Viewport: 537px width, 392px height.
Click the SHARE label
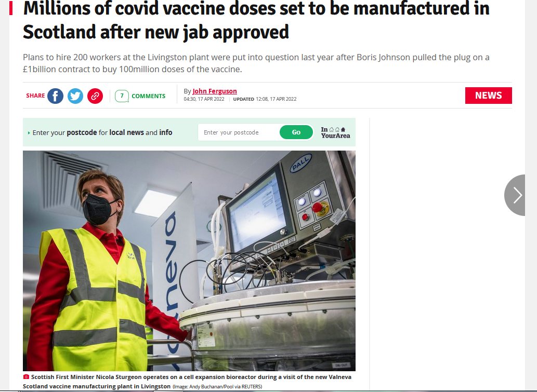click(x=35, y=96)
